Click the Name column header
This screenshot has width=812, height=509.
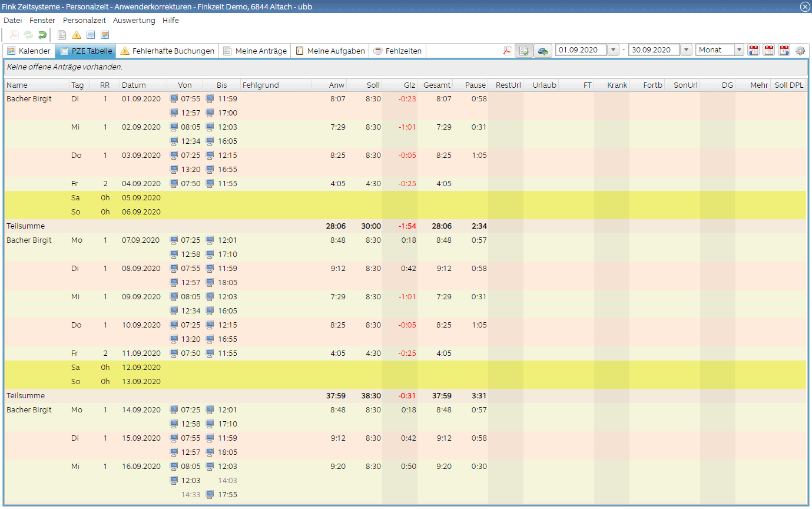(37, 85)
